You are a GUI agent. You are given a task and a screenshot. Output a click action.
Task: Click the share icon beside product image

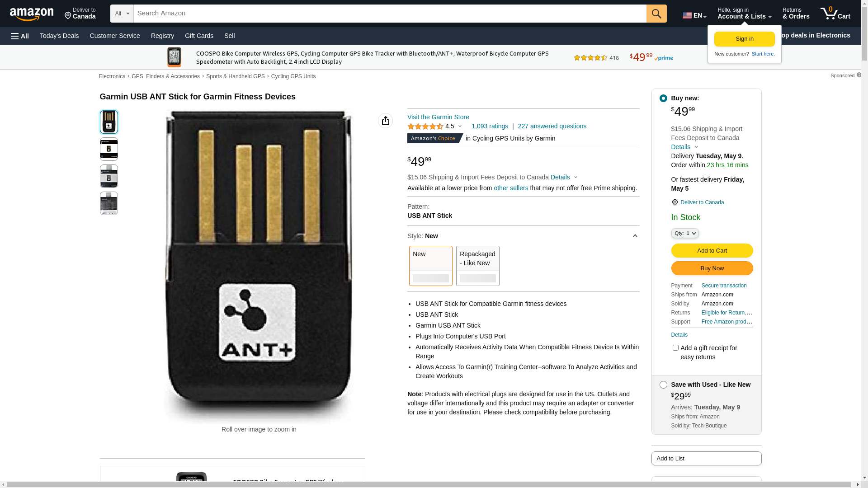pos(385,121)
